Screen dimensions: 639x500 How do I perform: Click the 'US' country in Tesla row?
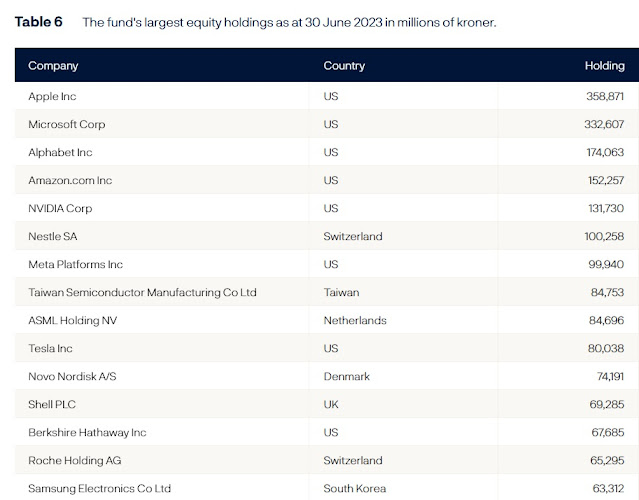331,348
